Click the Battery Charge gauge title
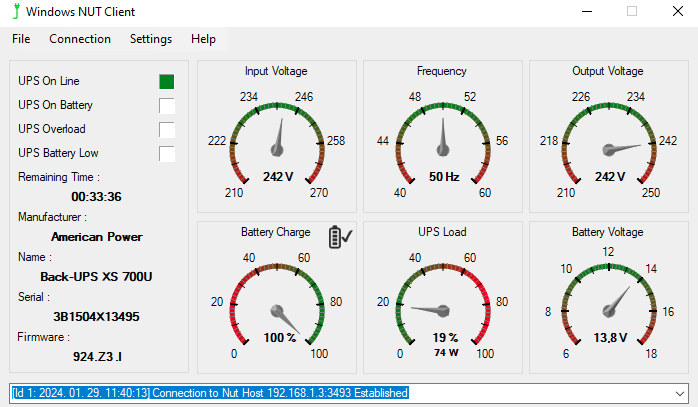This screenshot has height=407, width=698. 276,232
